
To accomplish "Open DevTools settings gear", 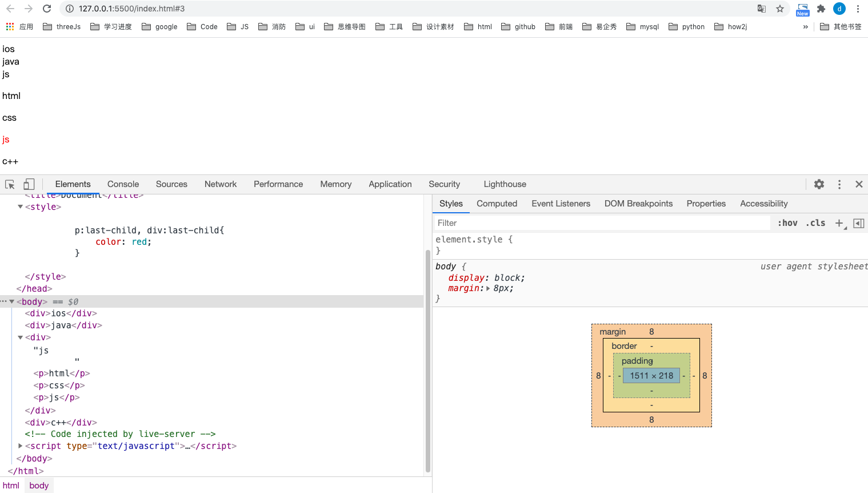I will pos(819,184).
